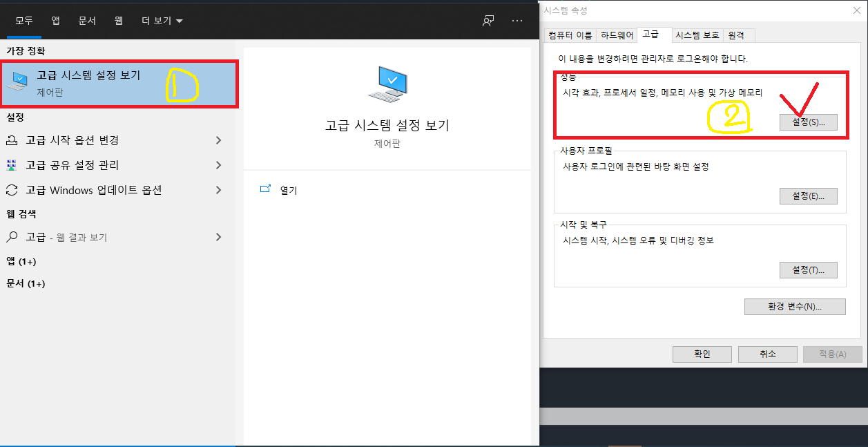The image size is (868, 447).
Task: Expand the 앱 (1+) results group
Action: (21, 261)
